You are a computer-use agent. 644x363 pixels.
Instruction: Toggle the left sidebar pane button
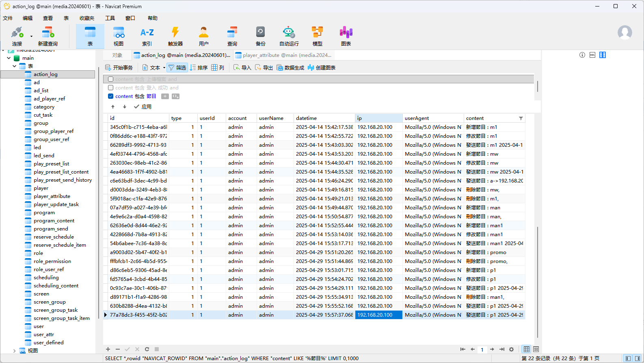click(628, 358)
